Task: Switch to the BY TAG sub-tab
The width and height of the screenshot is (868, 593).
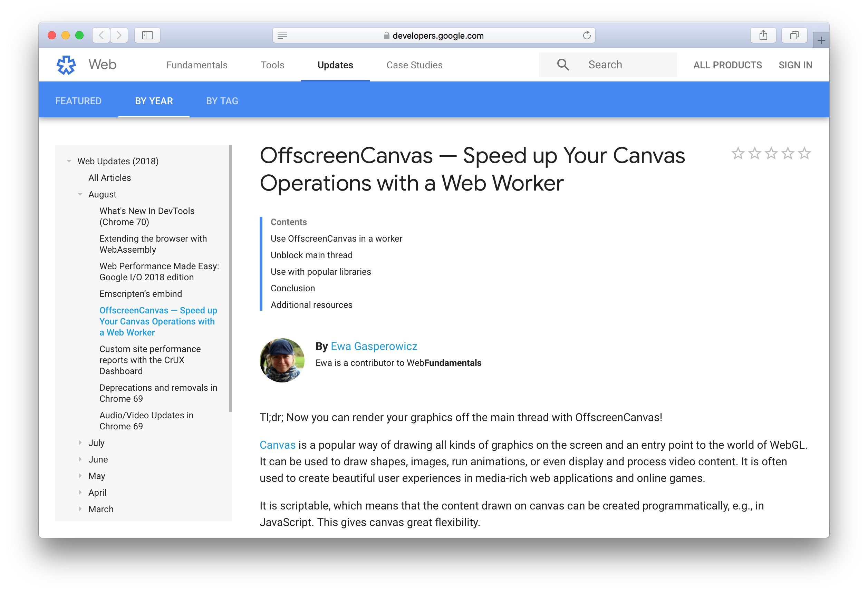Action: pyautogui.click(x=222, y=101)
